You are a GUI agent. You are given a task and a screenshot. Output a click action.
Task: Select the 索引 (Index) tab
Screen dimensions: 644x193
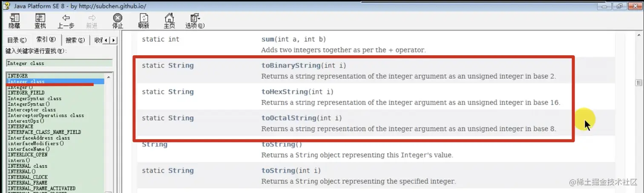(46, 40)
